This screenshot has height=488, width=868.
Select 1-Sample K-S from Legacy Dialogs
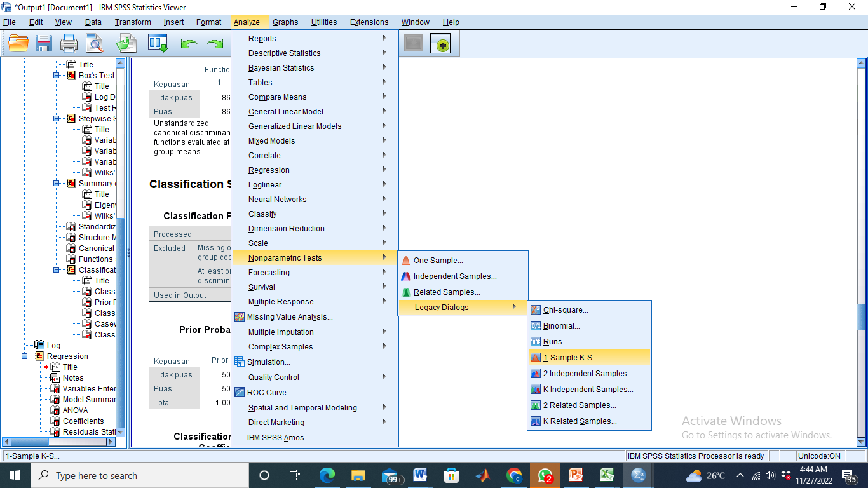570,358
